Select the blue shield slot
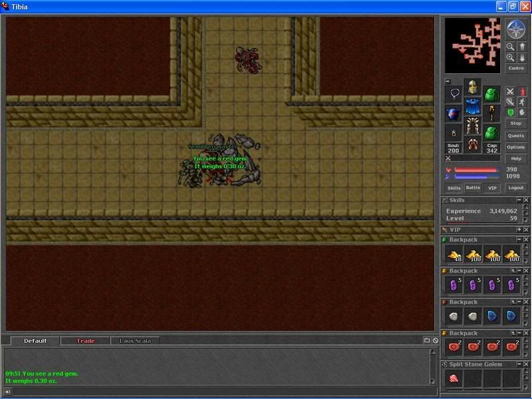This screenshot has width=532, height=399. pyautogui.click(x=454, y=113)
